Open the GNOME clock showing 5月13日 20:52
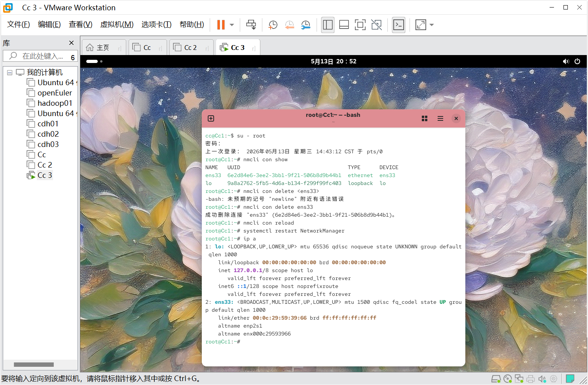This screenshot has height=385, width=588. [334, 61]
